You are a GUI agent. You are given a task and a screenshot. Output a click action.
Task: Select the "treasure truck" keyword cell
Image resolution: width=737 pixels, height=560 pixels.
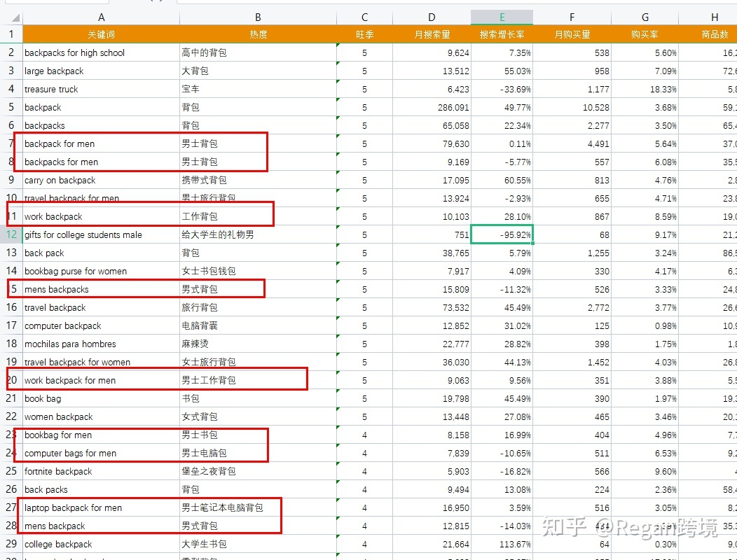click(101, 89)
